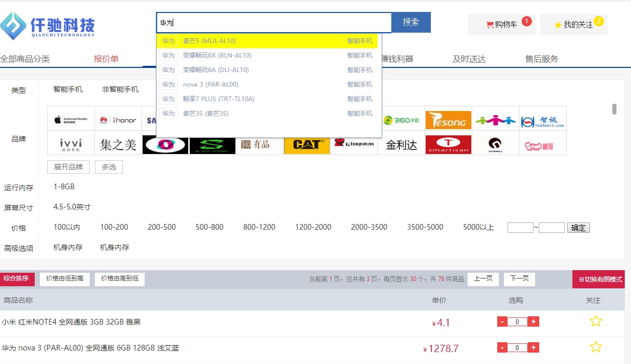Viewport: 631px width, 364px height.
Task: Filter price 100以内
Action: point(67,227)
